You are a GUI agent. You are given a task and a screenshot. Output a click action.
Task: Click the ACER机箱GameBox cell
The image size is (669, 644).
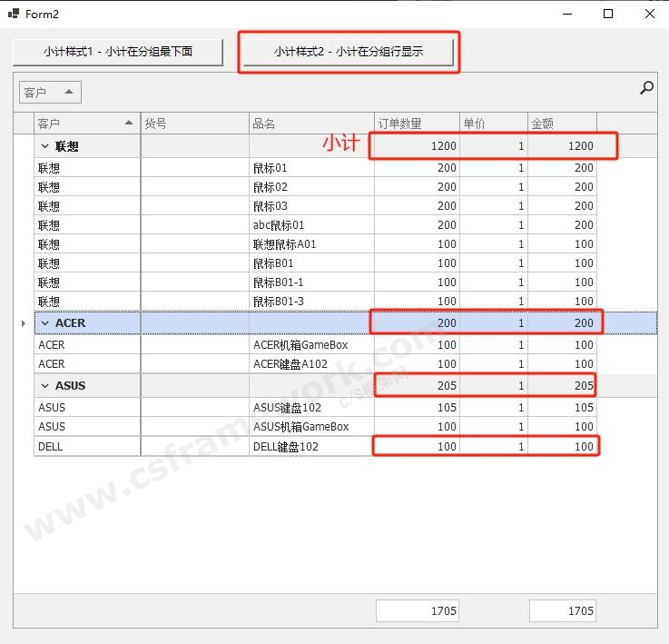coord(310,345)
